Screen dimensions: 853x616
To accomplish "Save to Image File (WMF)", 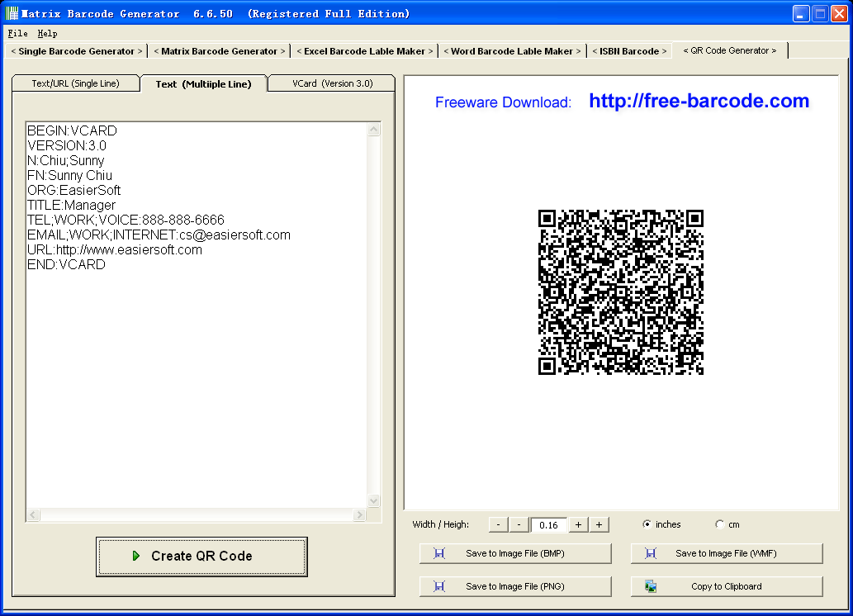I will click(x=726, y=553).
